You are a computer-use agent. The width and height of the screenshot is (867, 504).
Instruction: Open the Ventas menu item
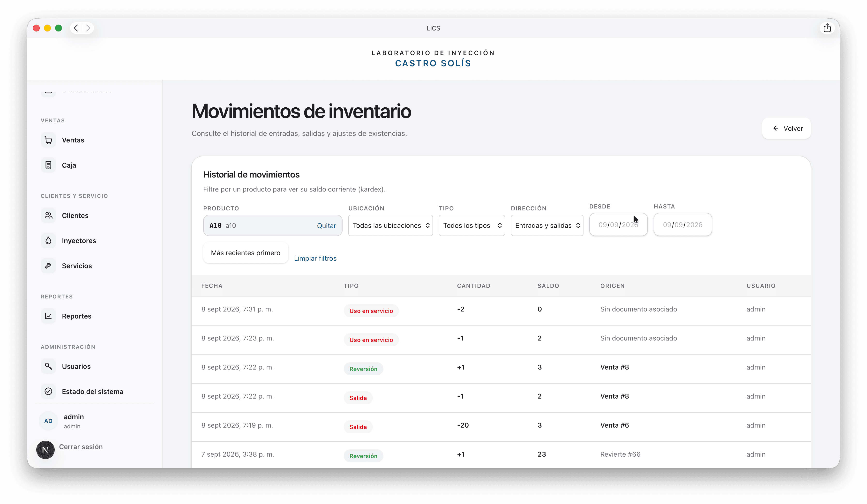tap(73, 140)
